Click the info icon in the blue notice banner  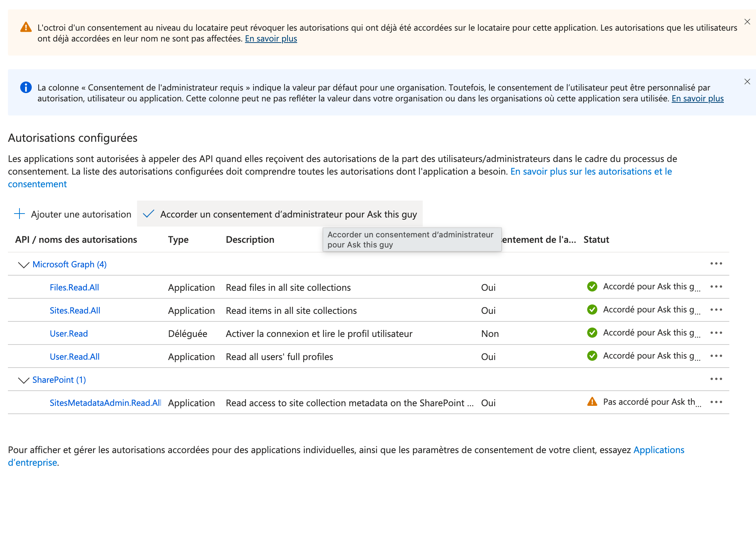[25, 87]
